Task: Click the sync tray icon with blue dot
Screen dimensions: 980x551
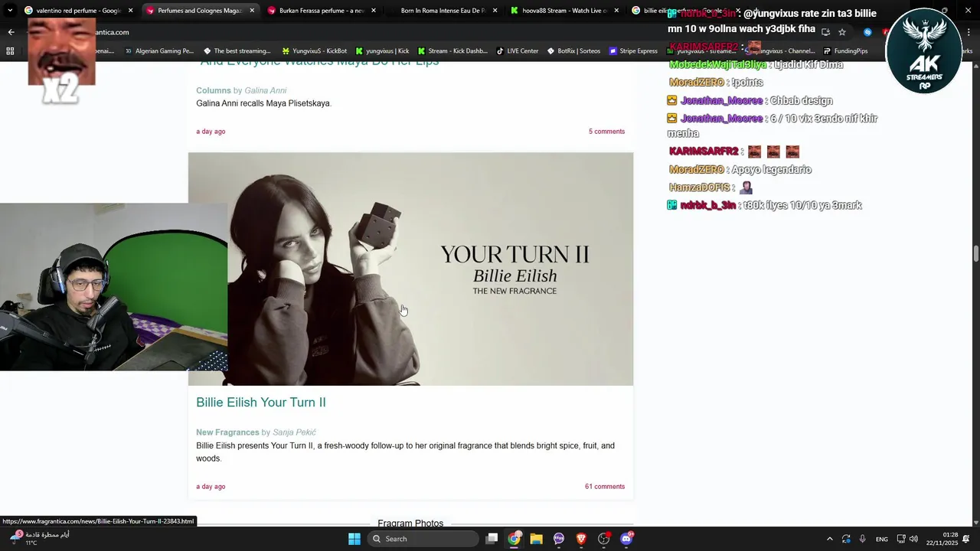Action: (846, 539)
